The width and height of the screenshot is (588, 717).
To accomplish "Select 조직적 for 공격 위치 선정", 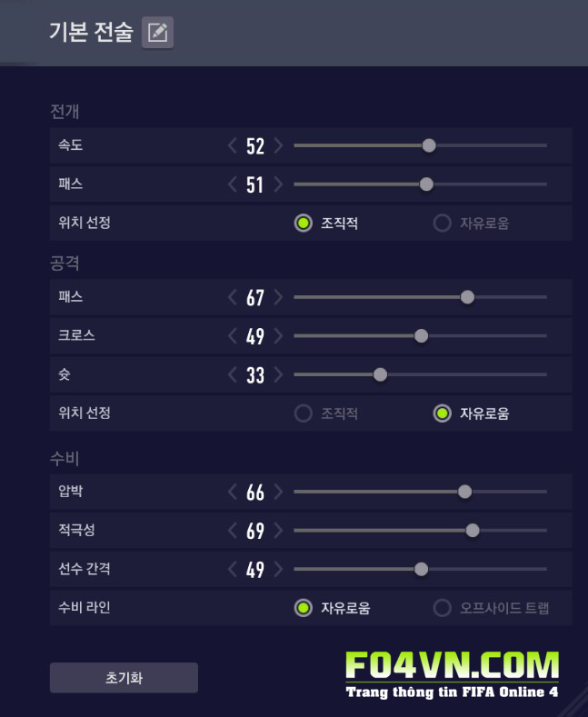I will (x=304, y=413).
